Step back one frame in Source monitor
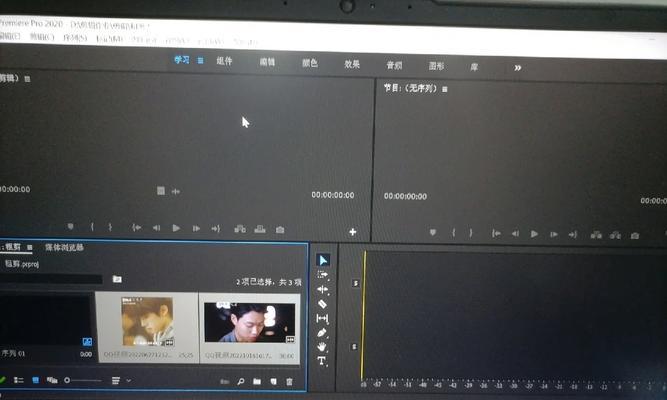Screen dimensions: 667x400 point(156,228)
